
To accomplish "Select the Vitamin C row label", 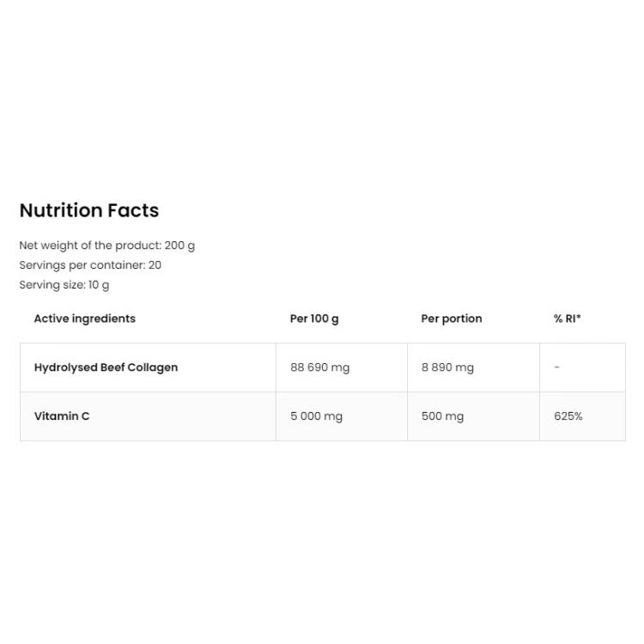I will 62,416.
